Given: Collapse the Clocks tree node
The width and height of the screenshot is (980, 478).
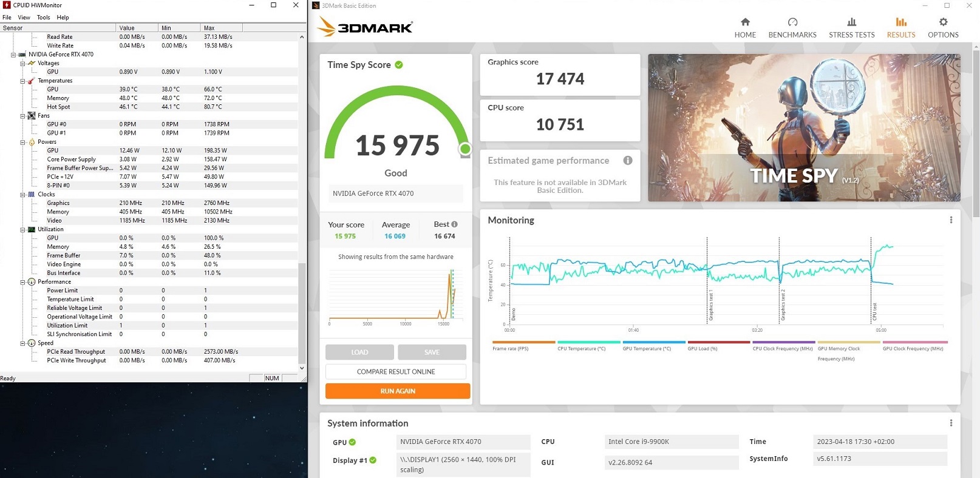Looking at the screenshot, I should click(22, 195).
